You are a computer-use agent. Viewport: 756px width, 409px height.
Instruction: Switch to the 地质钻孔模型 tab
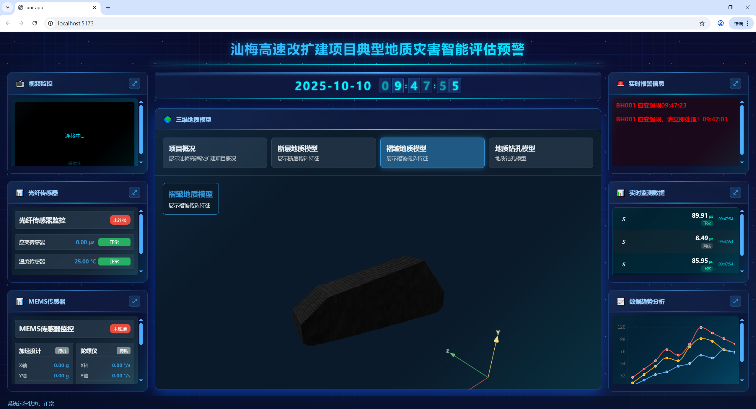(540, 152)
